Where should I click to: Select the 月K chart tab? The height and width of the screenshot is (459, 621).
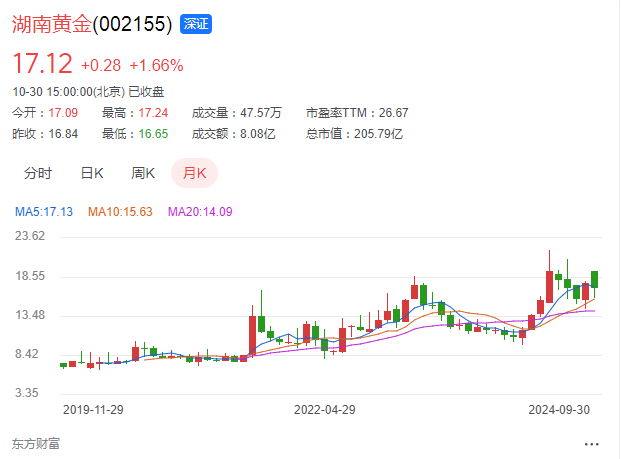tap(194, 173)
